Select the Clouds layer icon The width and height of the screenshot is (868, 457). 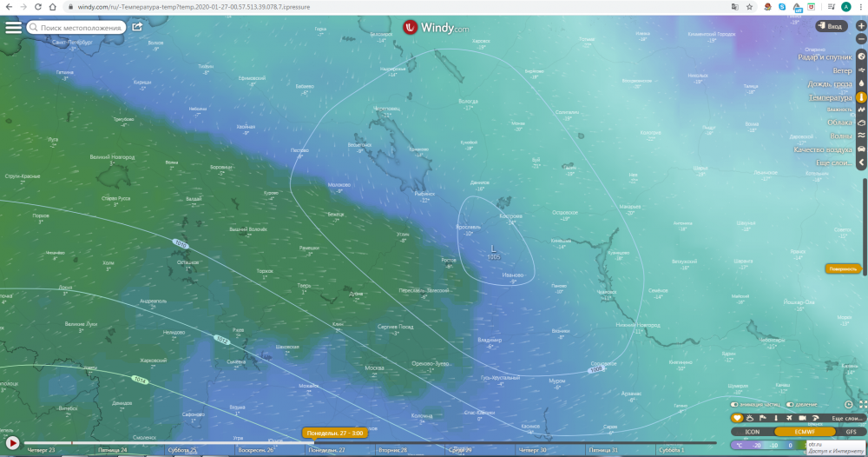861,123
